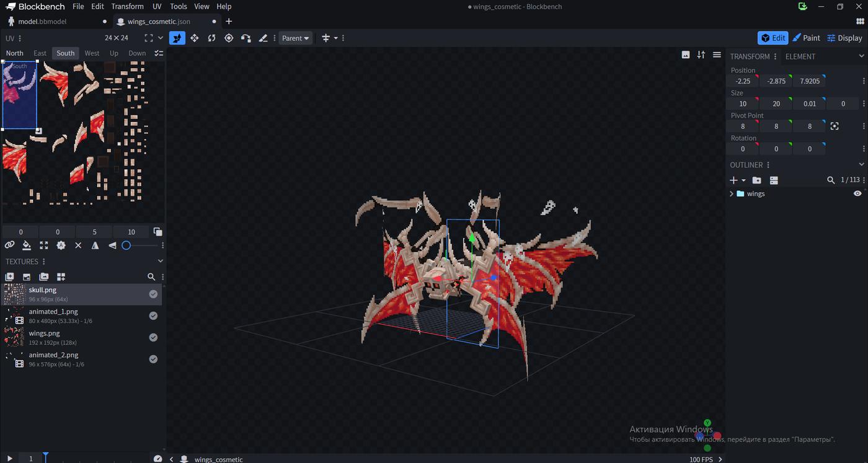
Task: Click Size Z field showing 0.01
Action: [x=810, y=104]
